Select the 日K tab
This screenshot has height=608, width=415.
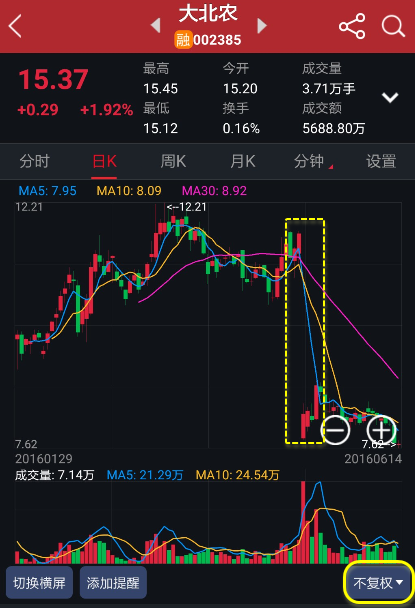104,161
